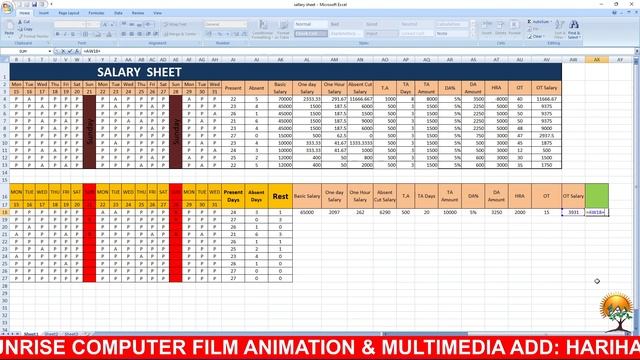Select row header 18

coord(5,212)
